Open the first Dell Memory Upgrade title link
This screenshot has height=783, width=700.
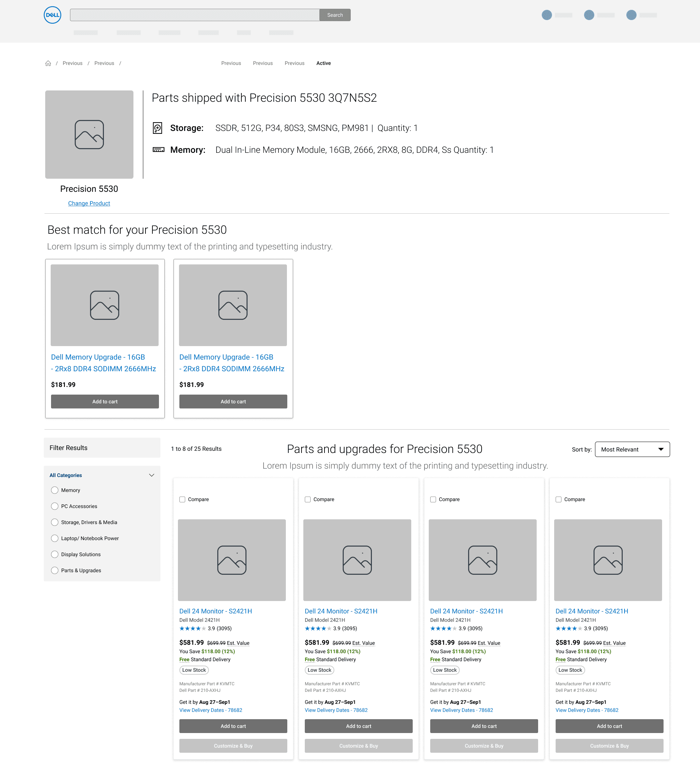[x=104, y=363]
